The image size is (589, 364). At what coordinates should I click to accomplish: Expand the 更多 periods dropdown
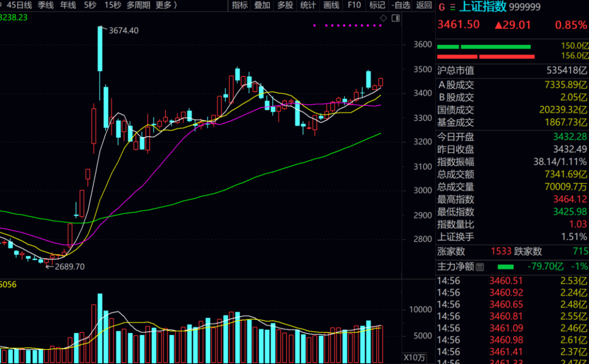pyautogui.click(x=166, y=5)
